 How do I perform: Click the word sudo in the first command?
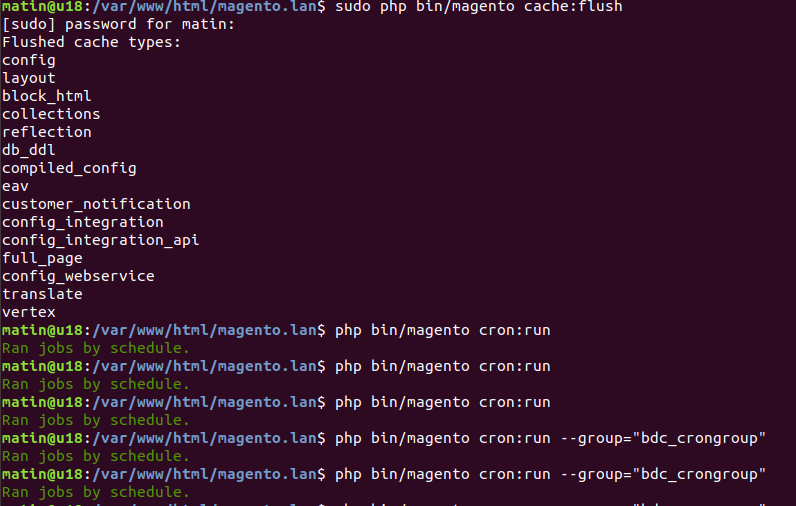point(353,6)
